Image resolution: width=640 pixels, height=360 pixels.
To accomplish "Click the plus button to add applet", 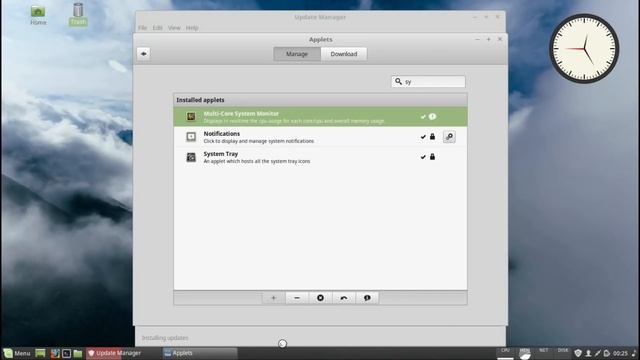I will pos(273,298).
